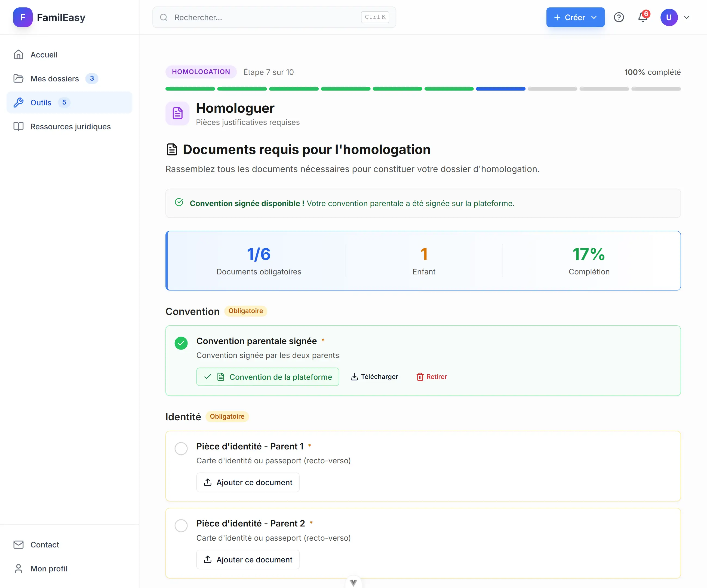
Task: Click the download icon next to Télécharger
Action: click(x=354, y=376)
